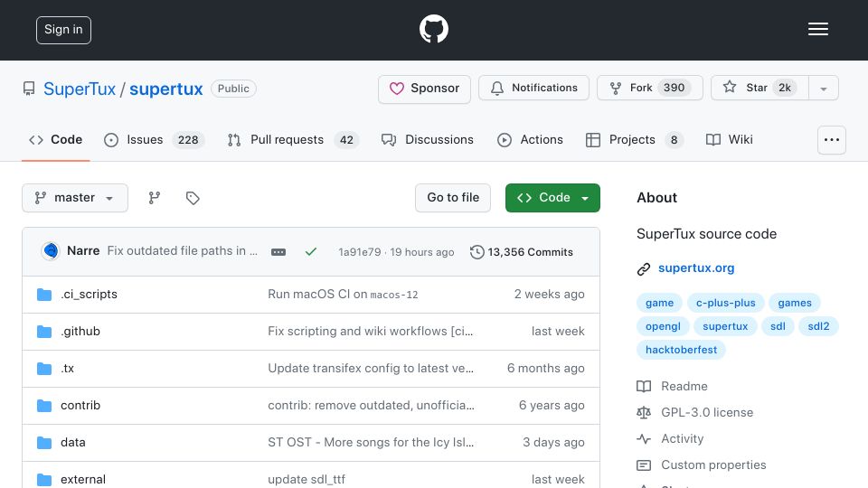The height and width of the screenshot is (488, 868).
Task: Open Narre's avatar profile
Action: coord(51,251)
